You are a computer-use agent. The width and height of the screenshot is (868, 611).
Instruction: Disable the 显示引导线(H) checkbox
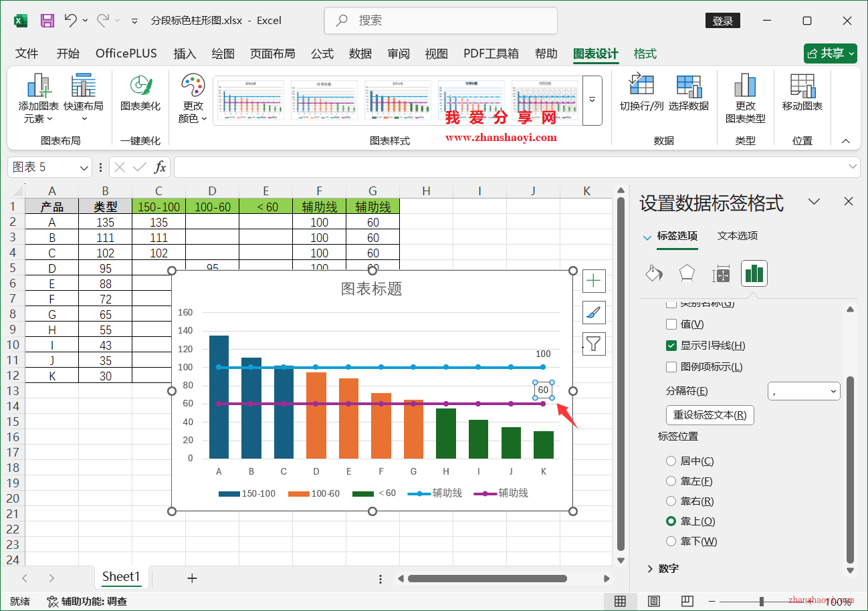tap(671, 346)
